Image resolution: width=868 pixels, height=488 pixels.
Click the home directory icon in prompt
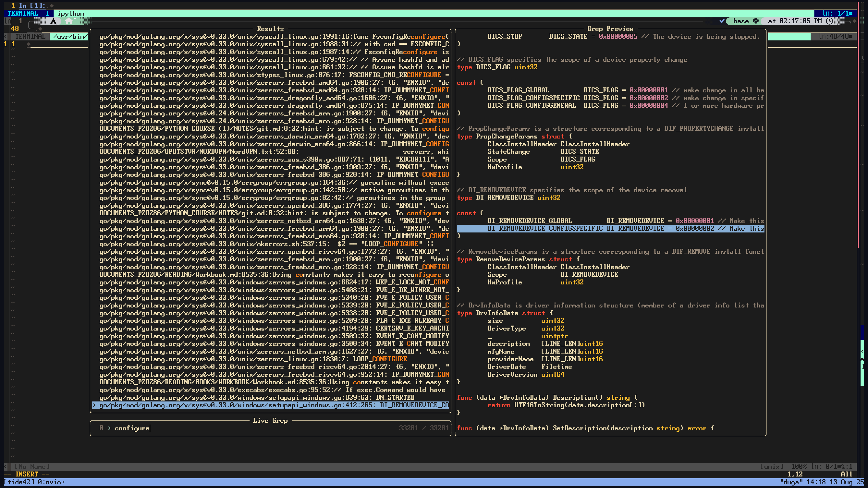[x=69, y=21]
